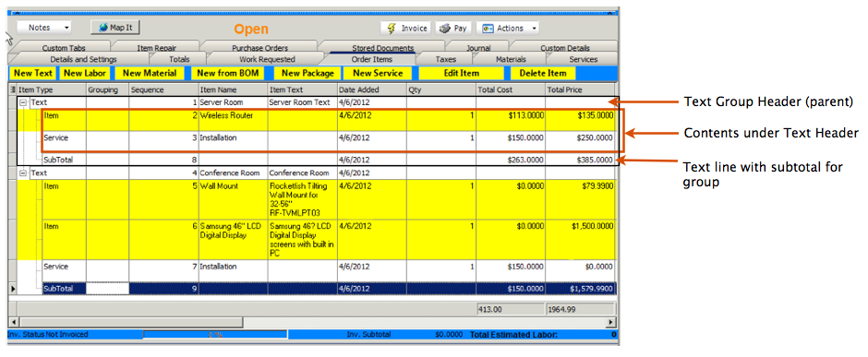Viewport: 868px width, 357px height.
Task: Select the Wireless Router item row
Action: coord(316,120)
